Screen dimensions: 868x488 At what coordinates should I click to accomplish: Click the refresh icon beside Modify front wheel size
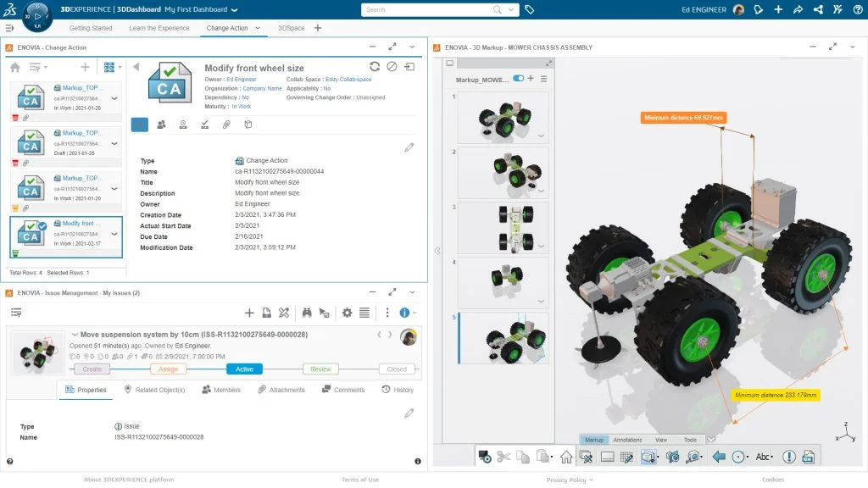[x=375, y=67]
